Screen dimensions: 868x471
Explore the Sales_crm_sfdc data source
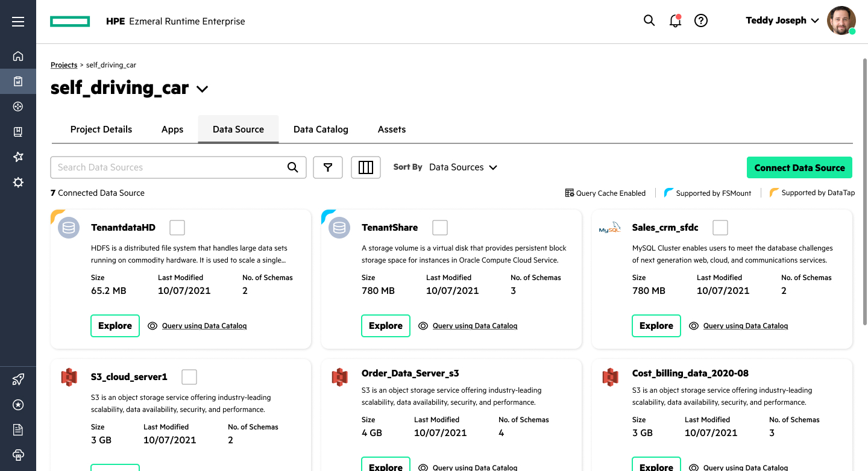(656, 326)
